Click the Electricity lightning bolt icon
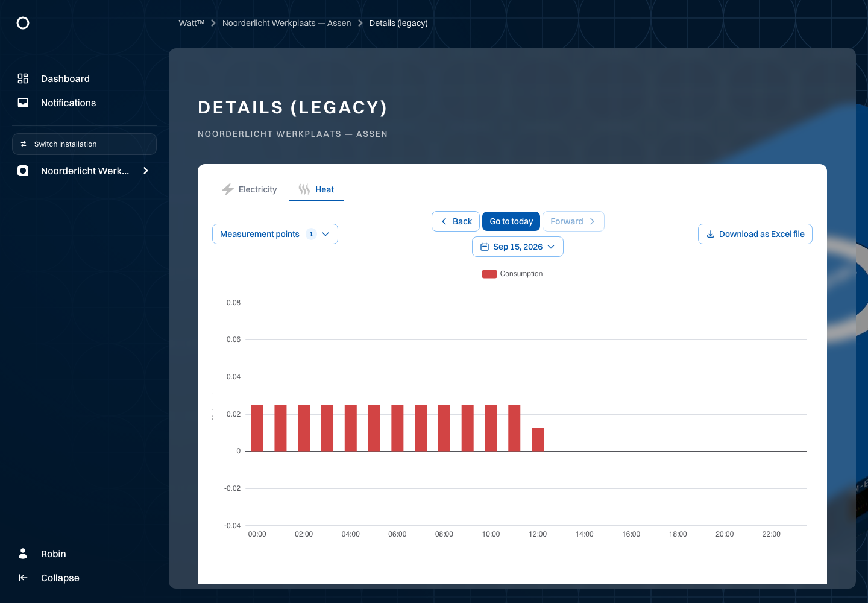 click(x=228, y=189)
